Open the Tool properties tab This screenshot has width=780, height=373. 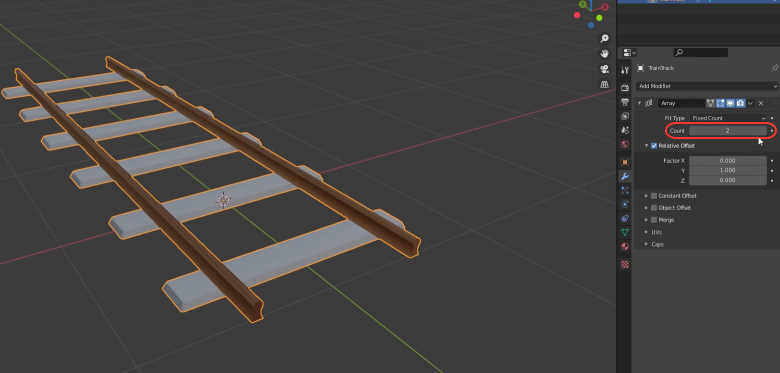pyautogui.click(x=625, y=71)
